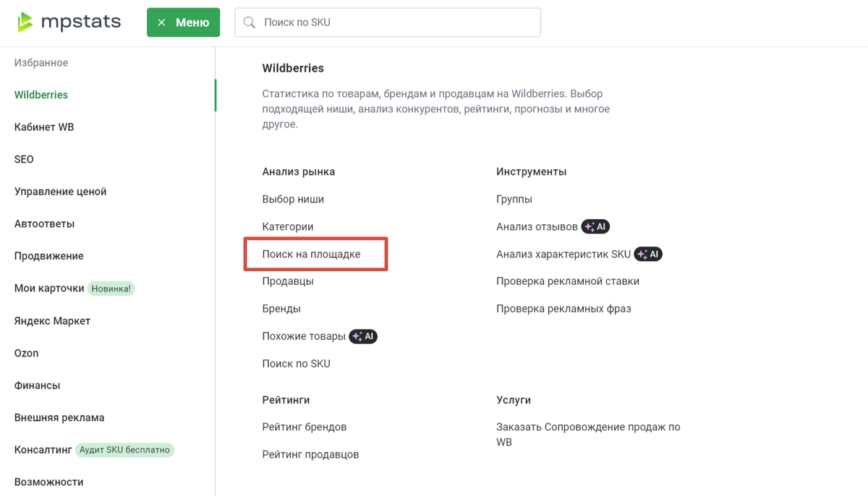Open the Выбор ниши link

293,200
